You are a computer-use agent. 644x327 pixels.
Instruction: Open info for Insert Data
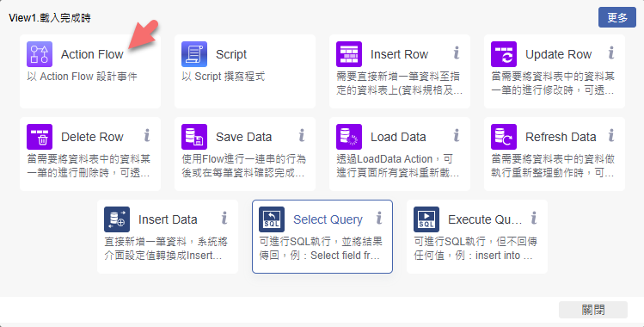point(224,218)
